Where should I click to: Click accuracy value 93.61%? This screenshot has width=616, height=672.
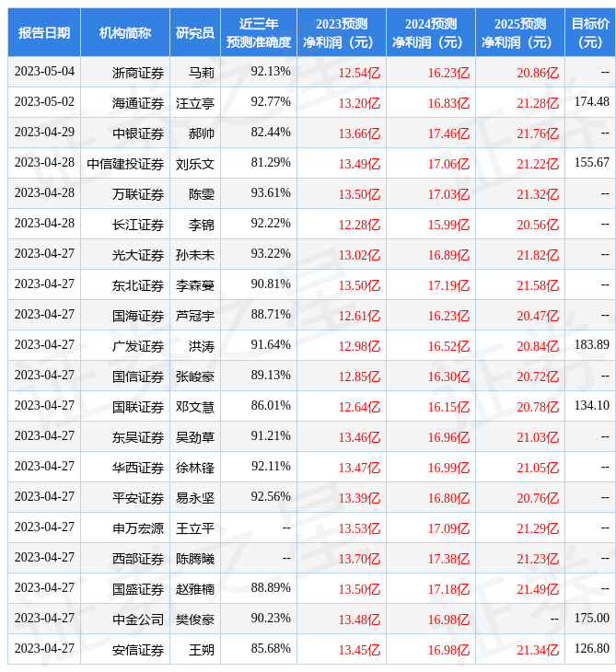click(x=271, y=193)
